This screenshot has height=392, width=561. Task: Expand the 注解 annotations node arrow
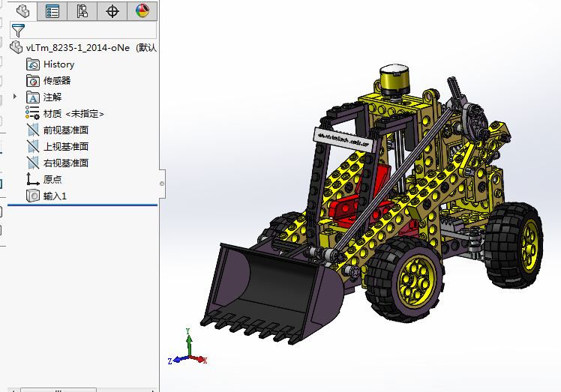[x=15, y=97]
